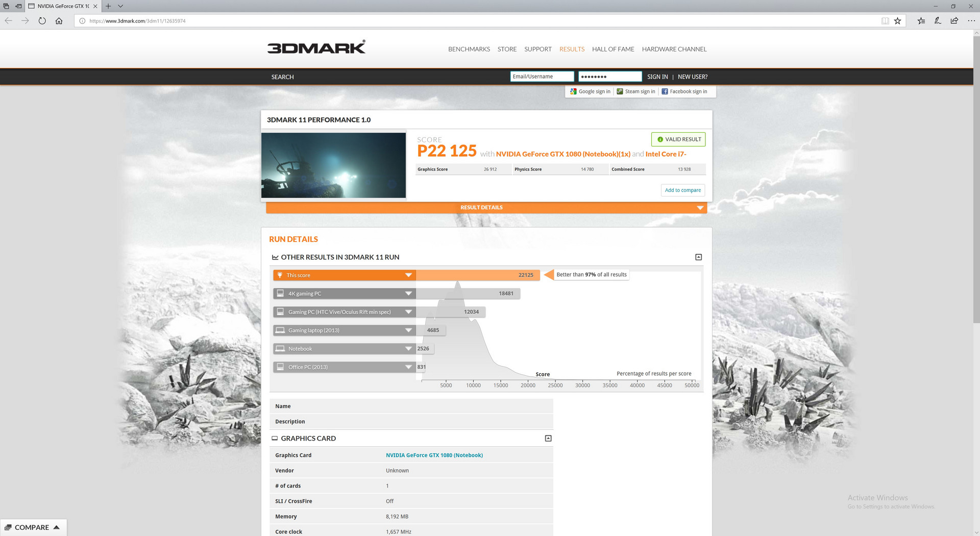This screenshot has width=980, height=536.
Task: Open the Office PC (2013) dropdown
Action: coord(408,367)
